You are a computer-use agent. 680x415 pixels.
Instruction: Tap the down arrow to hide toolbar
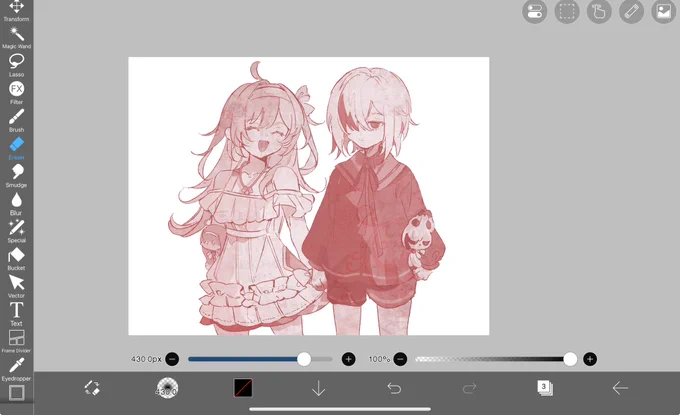click(318, 388)
